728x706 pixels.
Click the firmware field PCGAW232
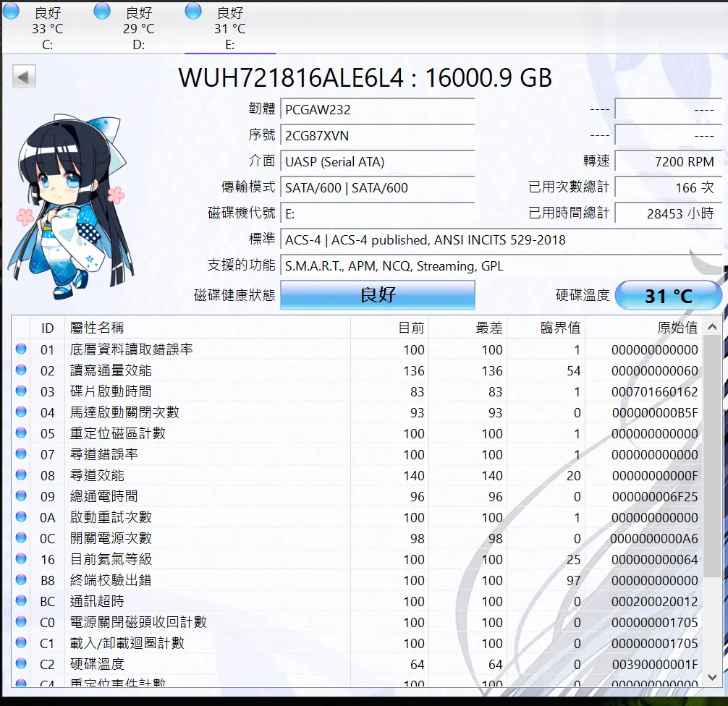point(377,110)
